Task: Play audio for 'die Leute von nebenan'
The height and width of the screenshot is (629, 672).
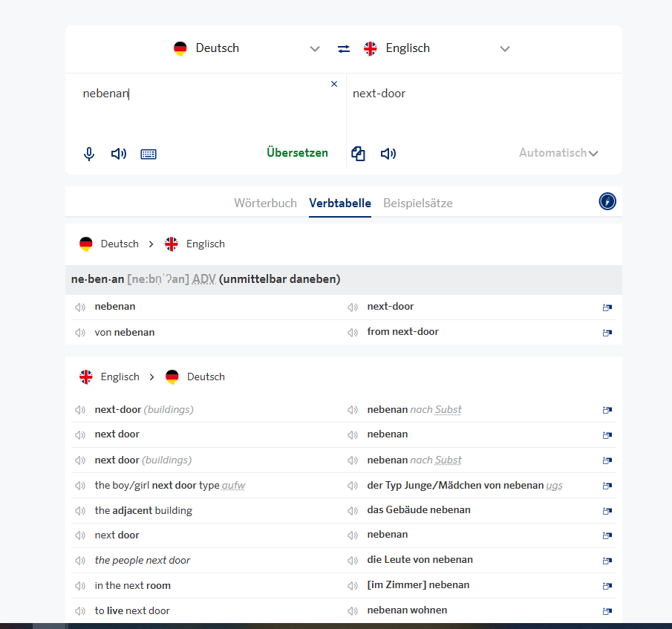Action: (353, 561)
